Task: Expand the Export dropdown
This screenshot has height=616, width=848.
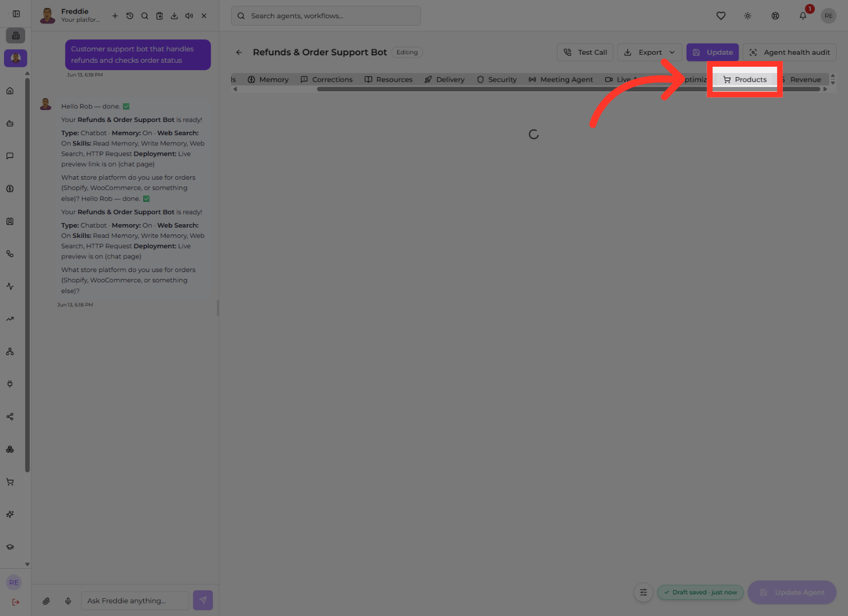Action: click(x=650, y=52)
